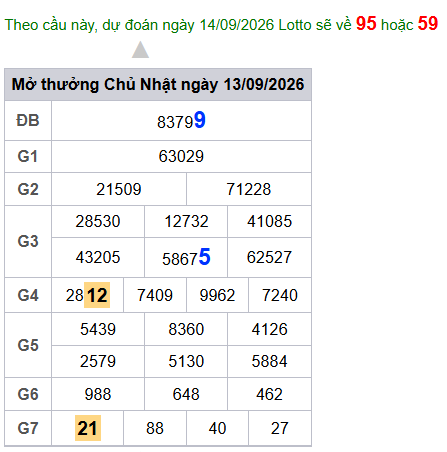Select the G1 row label

coord(28,156)
